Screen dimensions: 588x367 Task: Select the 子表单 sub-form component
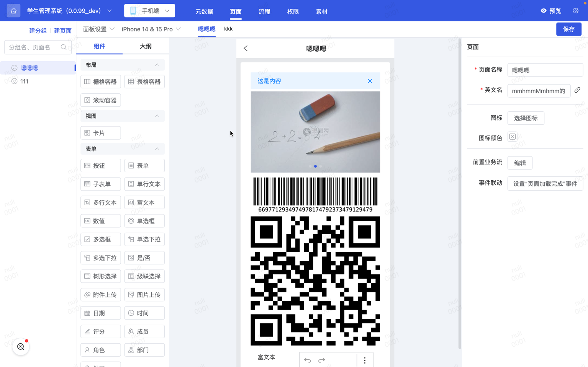[101, 184]
